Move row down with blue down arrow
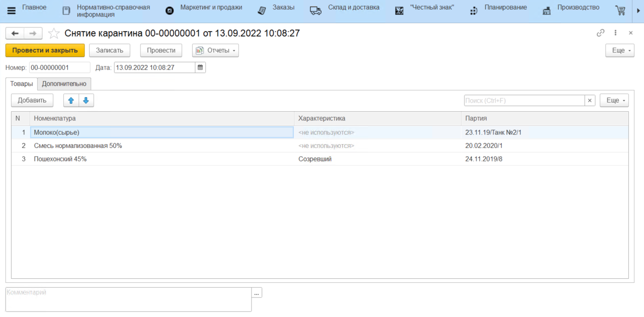The width and height of the screenshot is (644, 317). coord(86,100)
